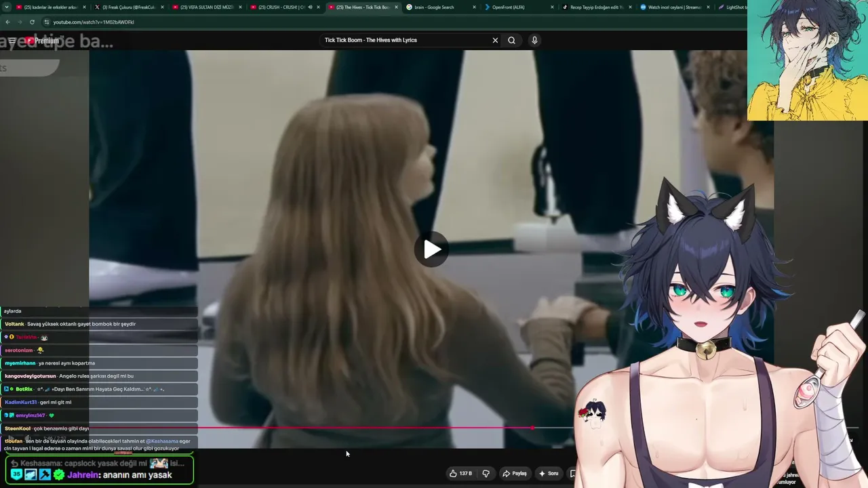
Task: Close the Recep Tayyip Erdoğan edit tab
Action: click(x=629, y=7)
